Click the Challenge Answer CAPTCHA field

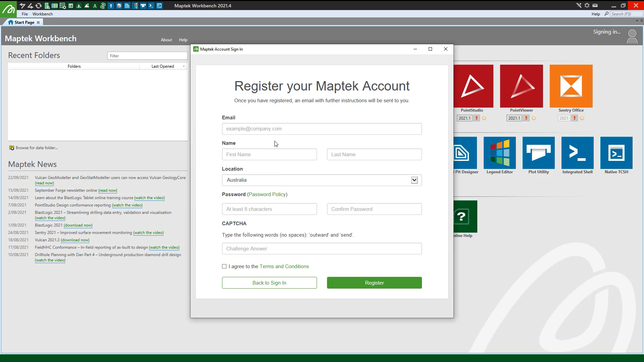point(322,249)
